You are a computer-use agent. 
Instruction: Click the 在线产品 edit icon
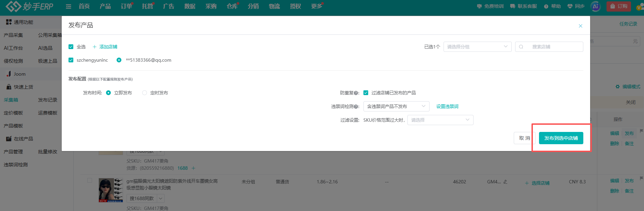pyautogui.click(x=9, y=139)
